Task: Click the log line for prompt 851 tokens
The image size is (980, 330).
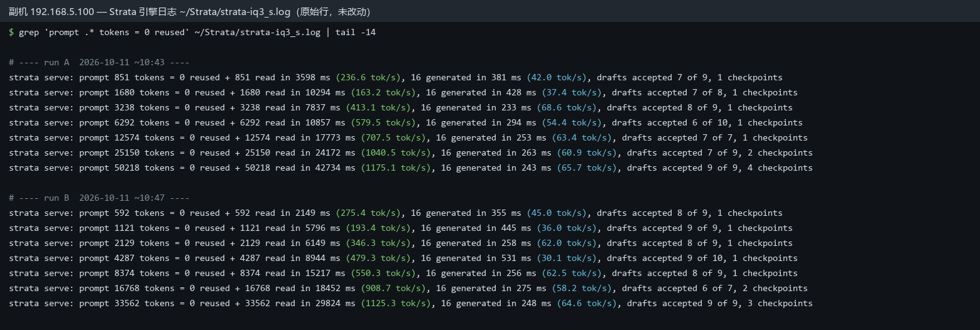Action: tap(396, 78)
